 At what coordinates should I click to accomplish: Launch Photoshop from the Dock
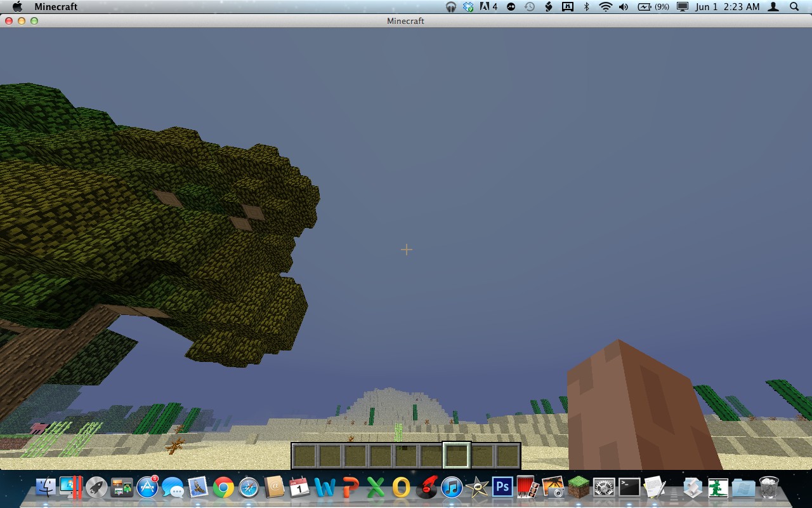tap(503, 488)
